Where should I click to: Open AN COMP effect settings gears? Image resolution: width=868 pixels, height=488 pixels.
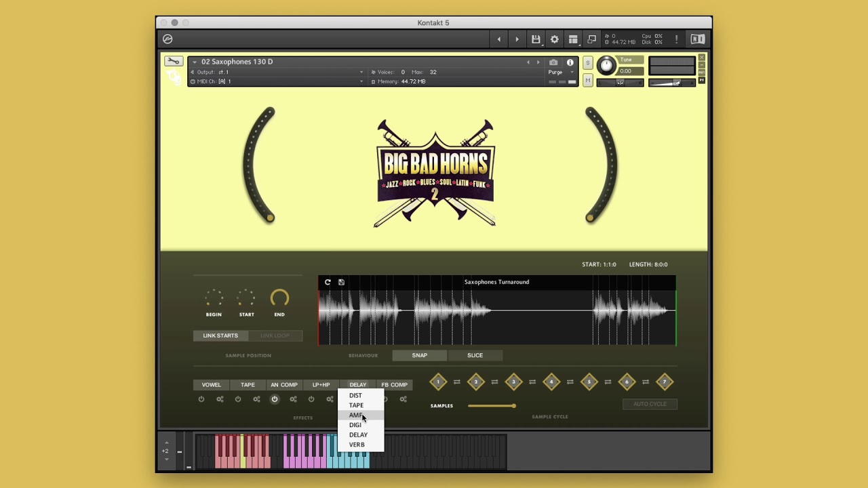tap(293, 399)
